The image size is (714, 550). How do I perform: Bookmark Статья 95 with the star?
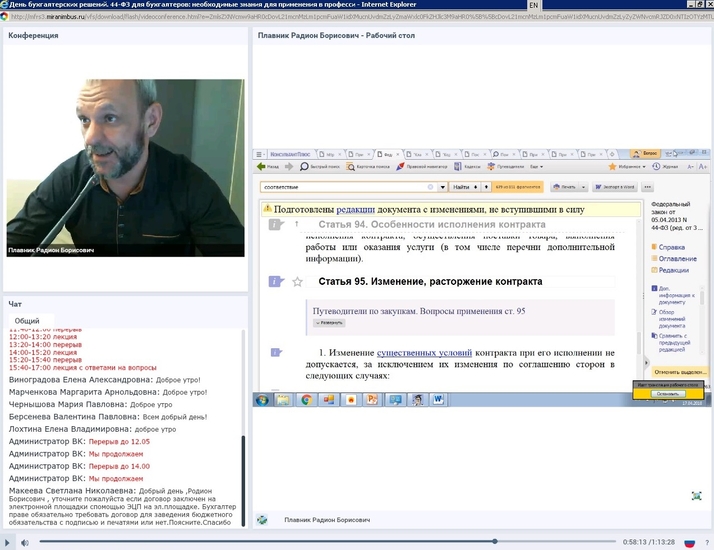(297, 282)
